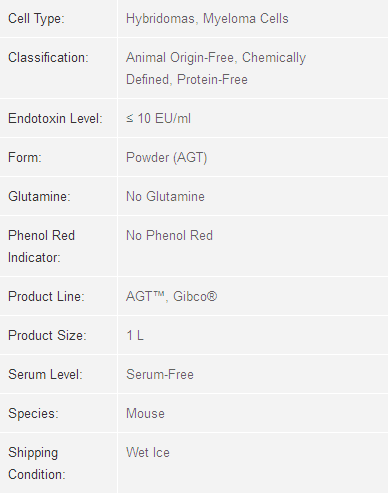This screenshot has width=390, height=496.
Task: Select the AGT™, Gibco® value
Action: [171, 296]
